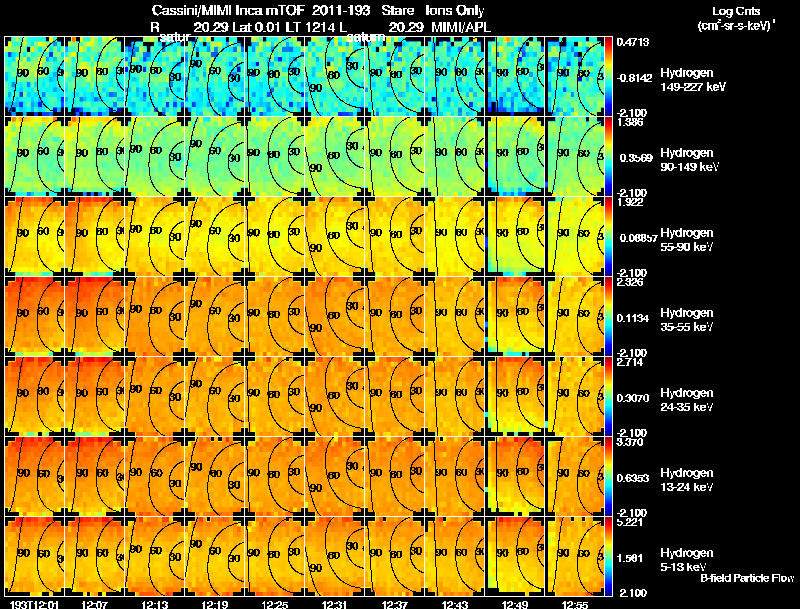This screenshot has width=800, height=609.
Task: Select the 12:01 image in the 35-55 keV row
Action: [35, 316]
